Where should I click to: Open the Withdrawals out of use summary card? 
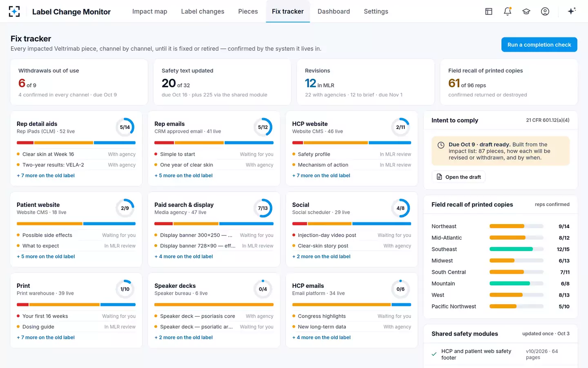[x=79, y=82]
